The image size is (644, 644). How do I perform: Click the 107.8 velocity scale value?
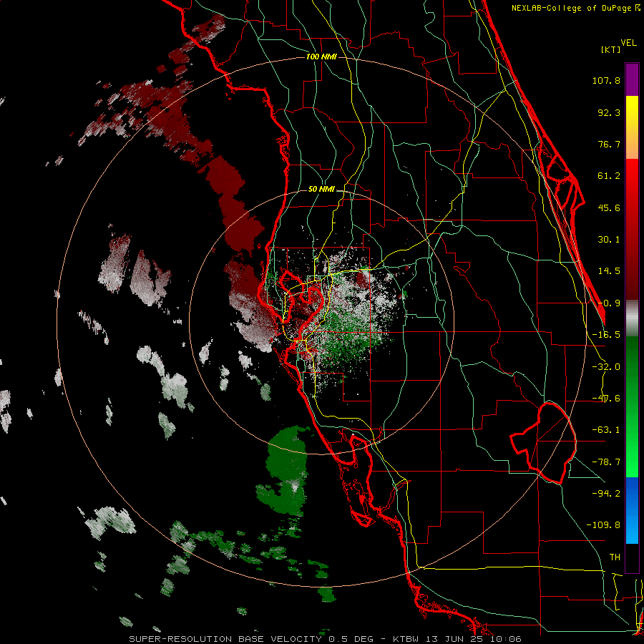(x=606, y=80)
